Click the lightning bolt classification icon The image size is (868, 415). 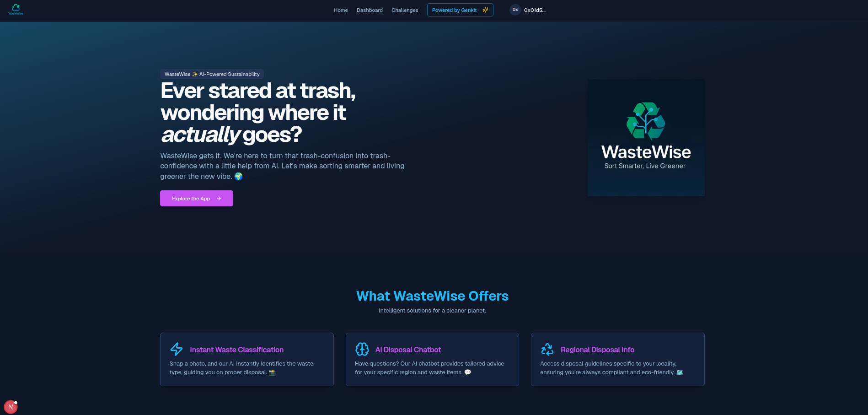(177, 349)
